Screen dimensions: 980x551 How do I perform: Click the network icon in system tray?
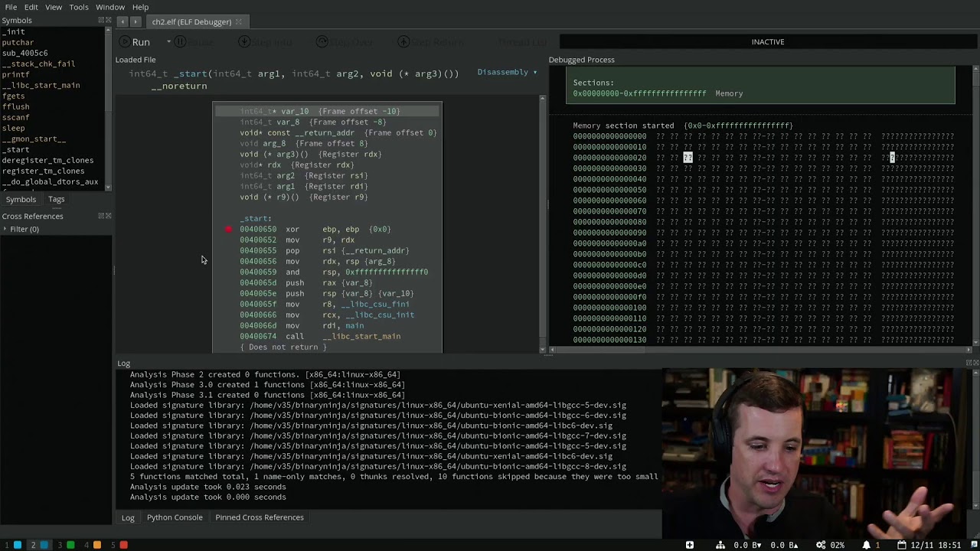point(720,545)
